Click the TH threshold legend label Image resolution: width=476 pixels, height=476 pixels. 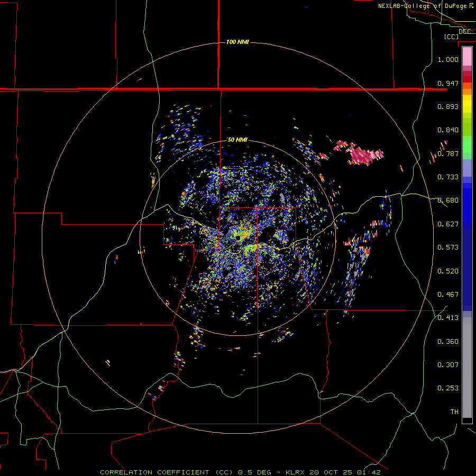454,412
